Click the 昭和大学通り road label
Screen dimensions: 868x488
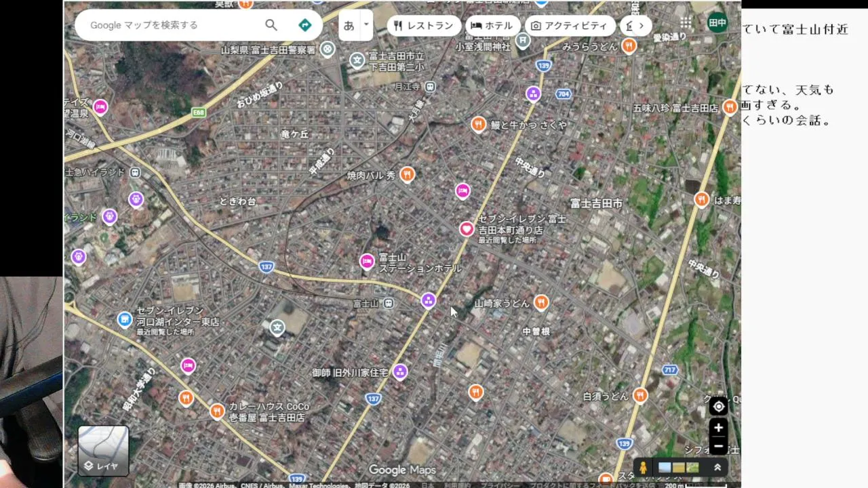point(140,390)
